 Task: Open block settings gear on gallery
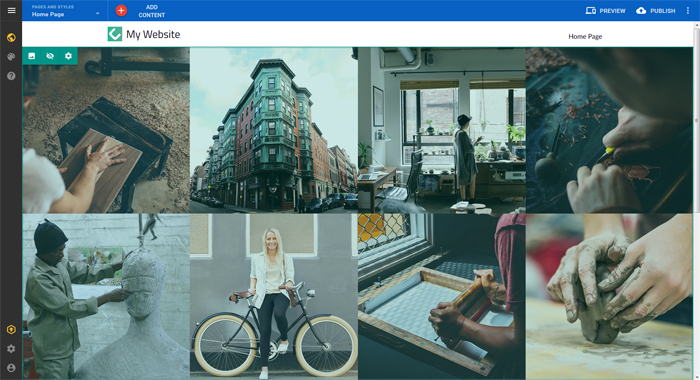click(68, 56)
